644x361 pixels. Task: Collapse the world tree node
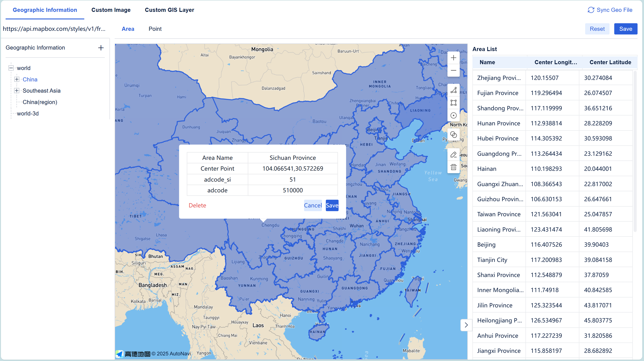(x=11, y=68)
